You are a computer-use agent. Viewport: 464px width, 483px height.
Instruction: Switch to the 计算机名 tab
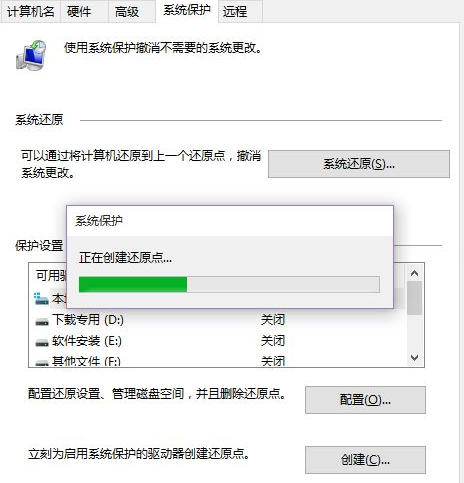(30, 12)
